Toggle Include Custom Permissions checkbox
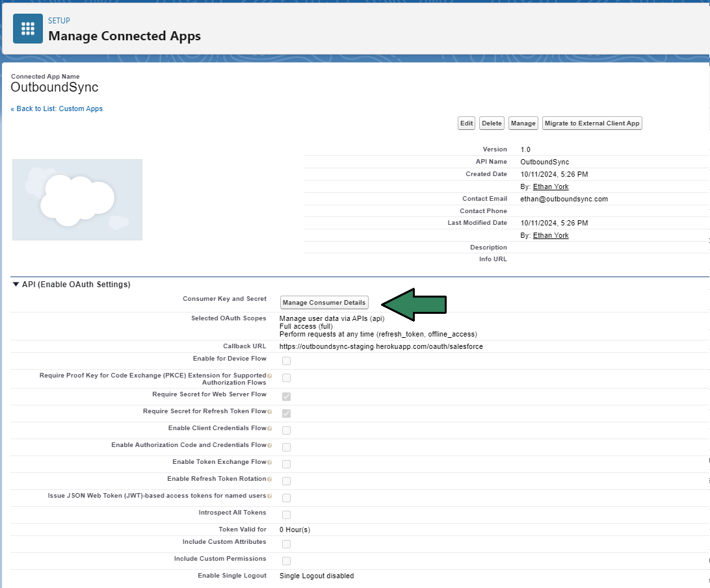 pos(286,561)
